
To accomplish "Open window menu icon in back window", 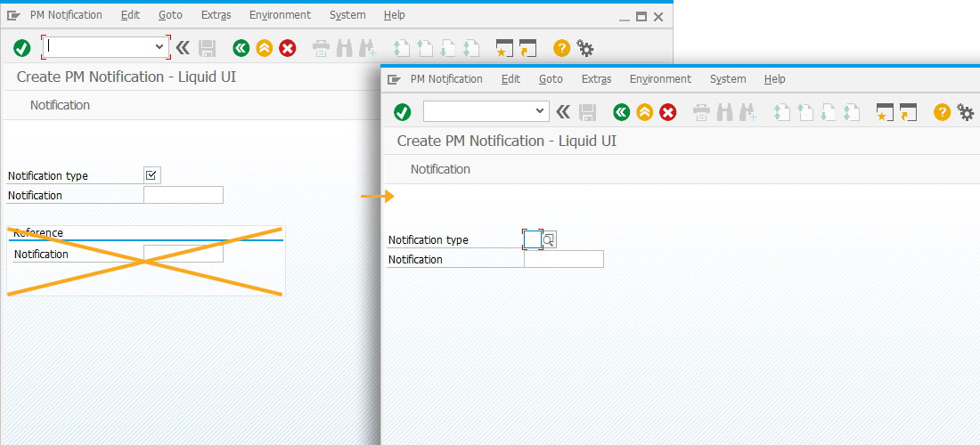I will click(13, 16).
